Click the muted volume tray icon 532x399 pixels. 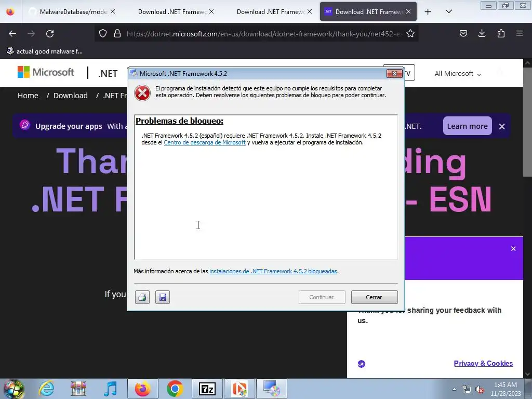(x=480, y=389)
